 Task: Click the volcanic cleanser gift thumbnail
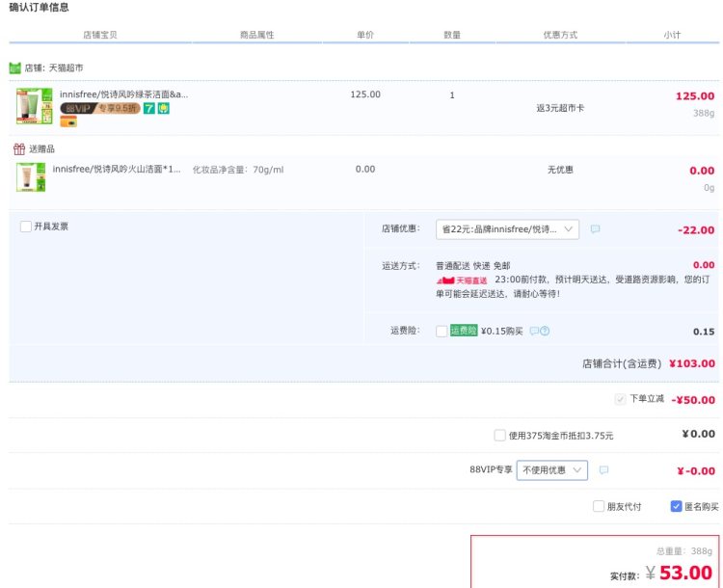31,176
